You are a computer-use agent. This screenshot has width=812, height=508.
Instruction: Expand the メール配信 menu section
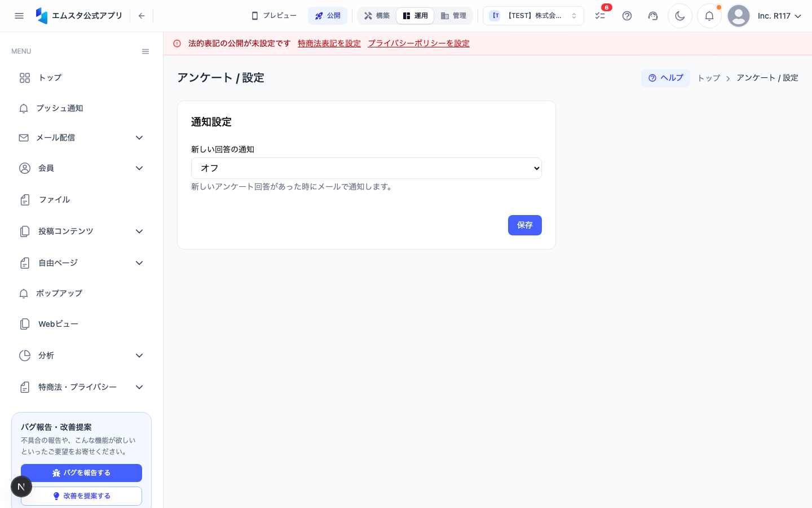[x=81, y=138]
